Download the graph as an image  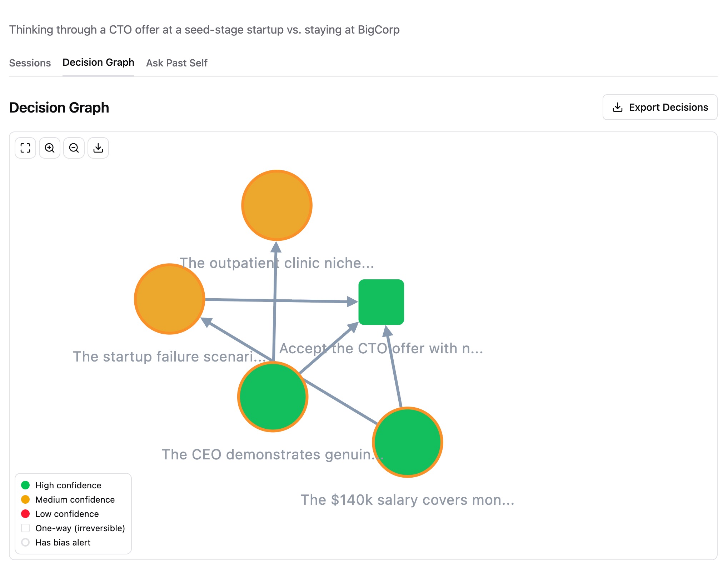[x=98, y=148]
